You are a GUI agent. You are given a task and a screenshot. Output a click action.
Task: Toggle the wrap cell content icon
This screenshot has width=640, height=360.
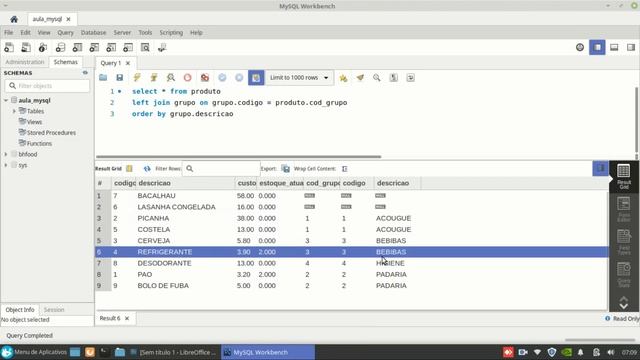click(x=344, y=169)
